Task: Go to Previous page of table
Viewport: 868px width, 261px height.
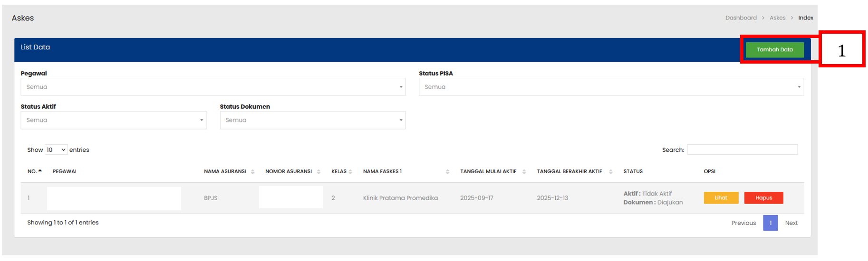Action: click(743, 223)
